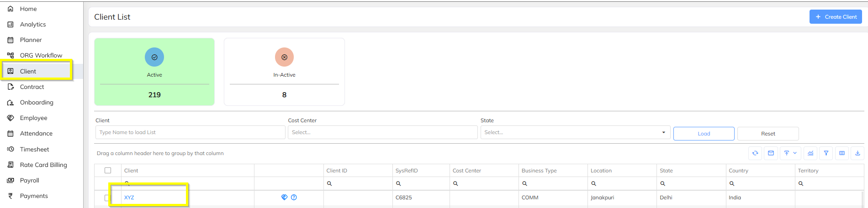
Task: Expand the State dropdown filter
Action: point(663,132)
